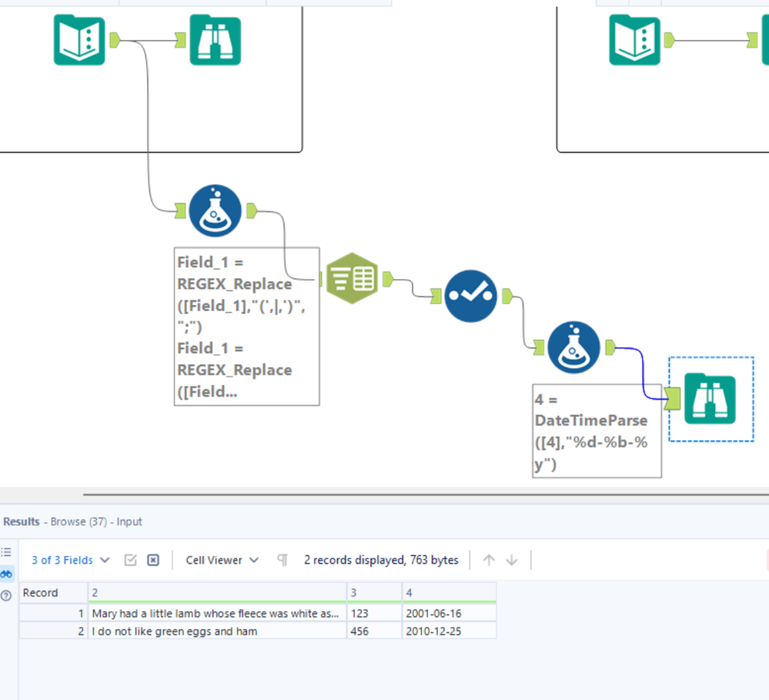Select the date cell 2010-12-25

pos(450,631)
